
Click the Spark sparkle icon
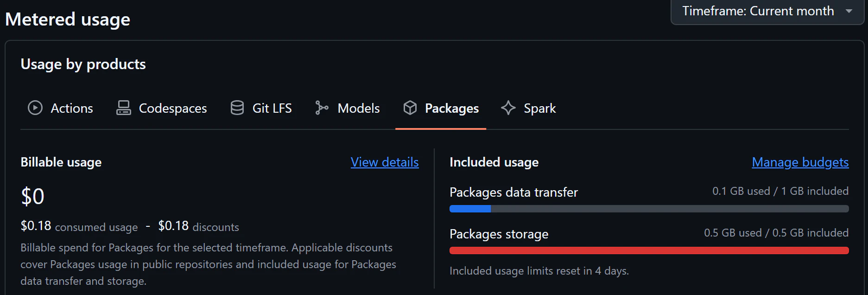point(508,108)
